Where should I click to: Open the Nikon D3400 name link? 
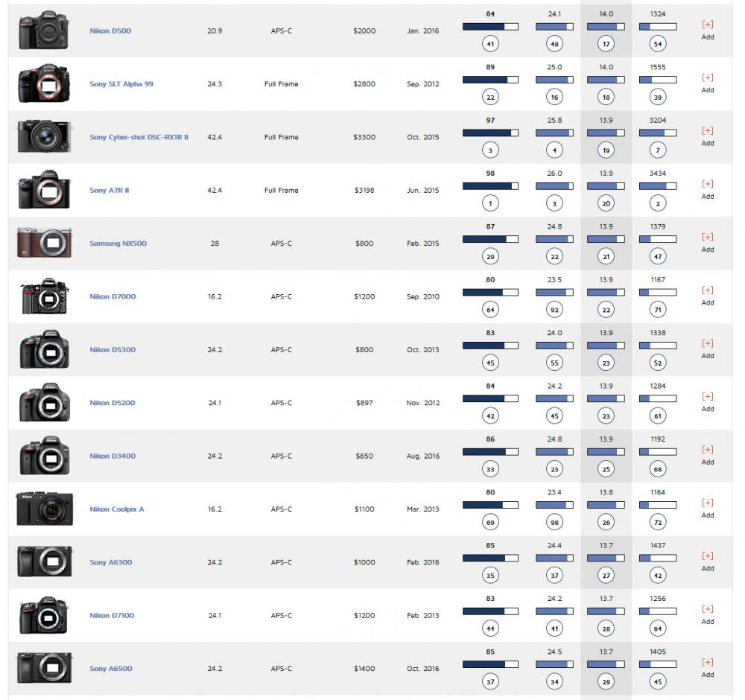[x=112, y=456]
